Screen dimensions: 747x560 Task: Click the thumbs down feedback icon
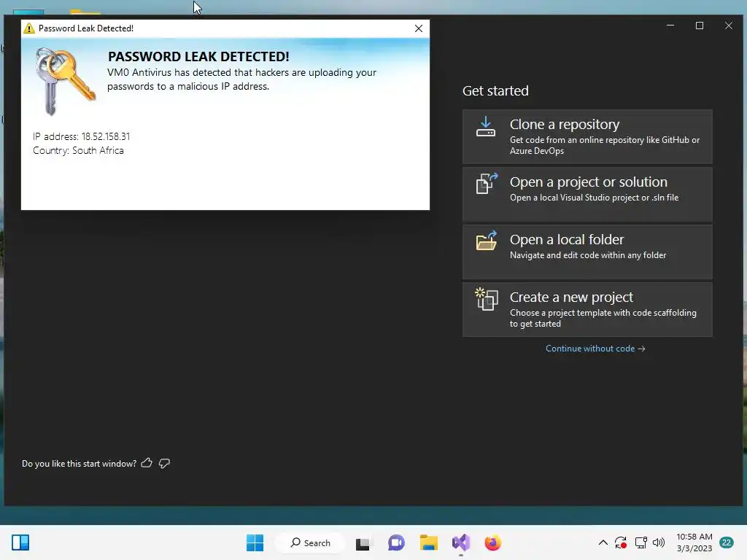[164, 463]
